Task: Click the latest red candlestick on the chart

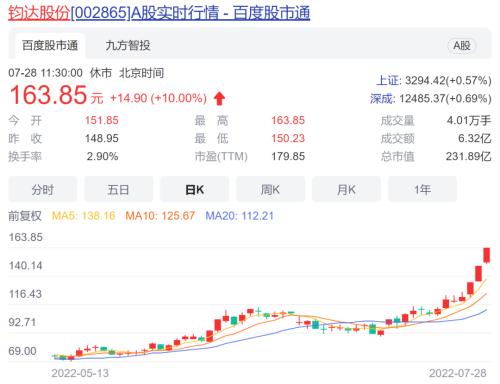Action: pos(487,255)
